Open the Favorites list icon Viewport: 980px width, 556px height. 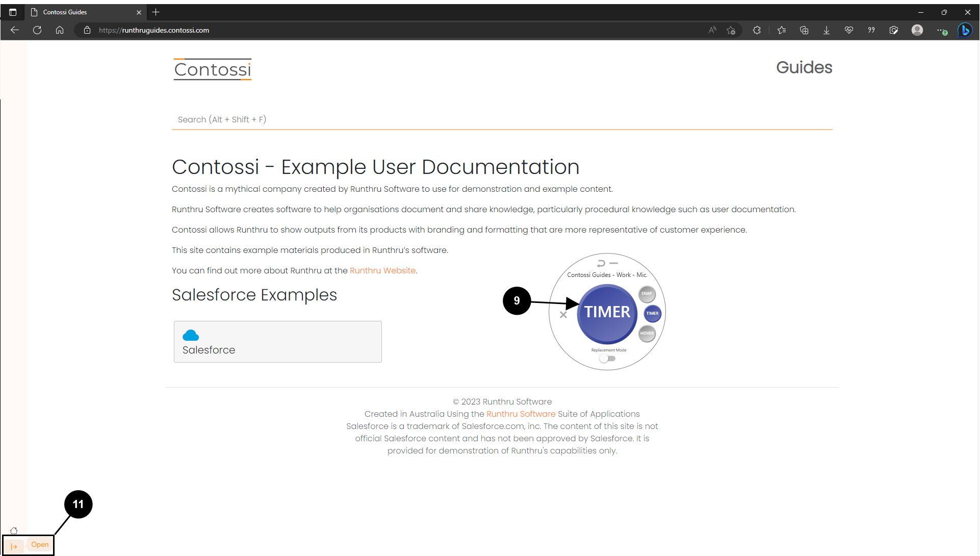(x=782, y=30)
